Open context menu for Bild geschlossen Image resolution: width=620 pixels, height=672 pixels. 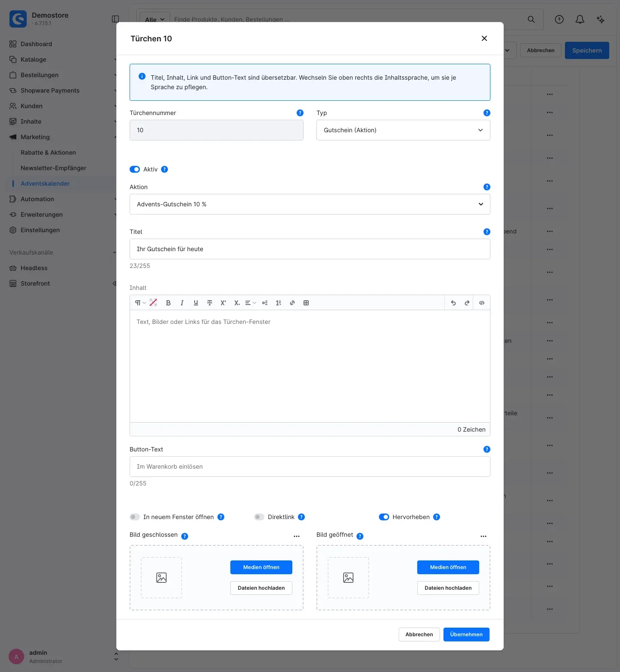tap(297, 536)
